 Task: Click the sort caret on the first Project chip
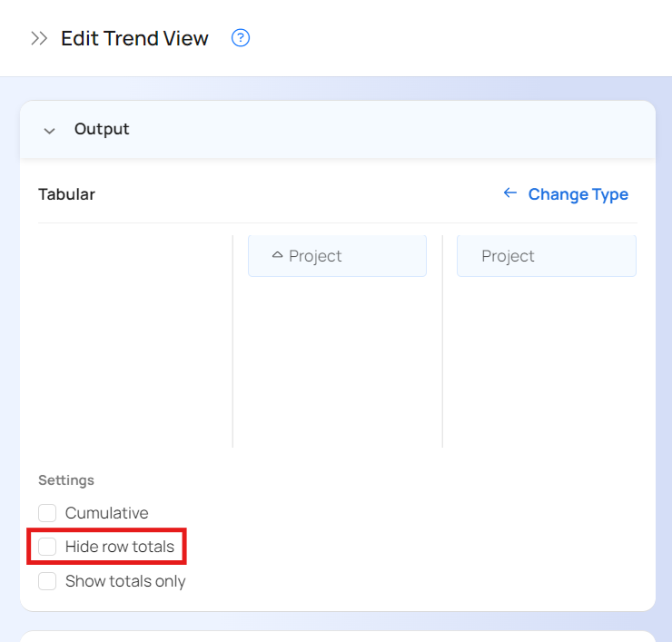click(x=278, y=256)
